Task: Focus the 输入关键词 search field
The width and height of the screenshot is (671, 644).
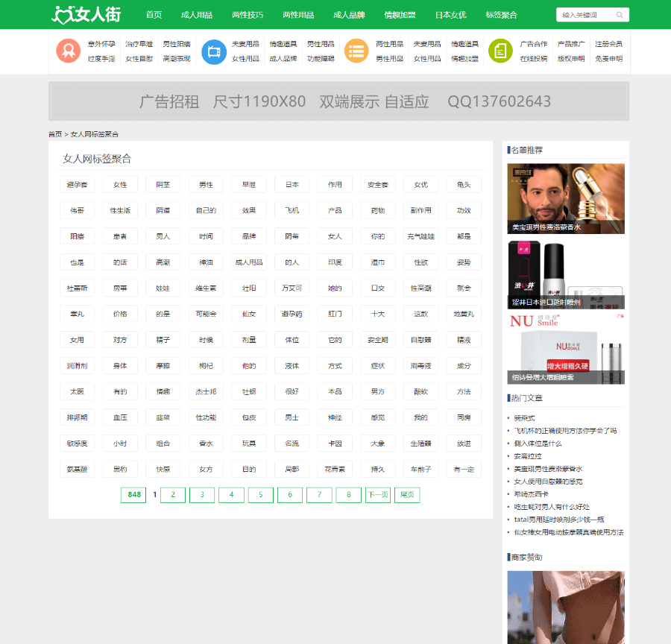Action: 585,15
